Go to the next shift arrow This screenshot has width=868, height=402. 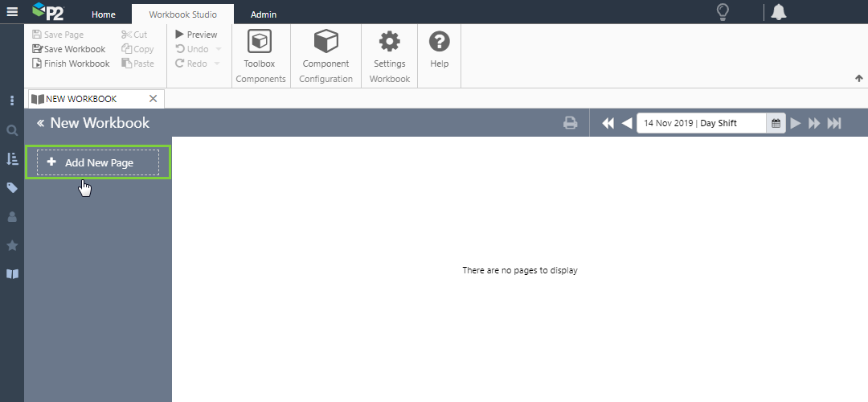[x=796, y=123]
